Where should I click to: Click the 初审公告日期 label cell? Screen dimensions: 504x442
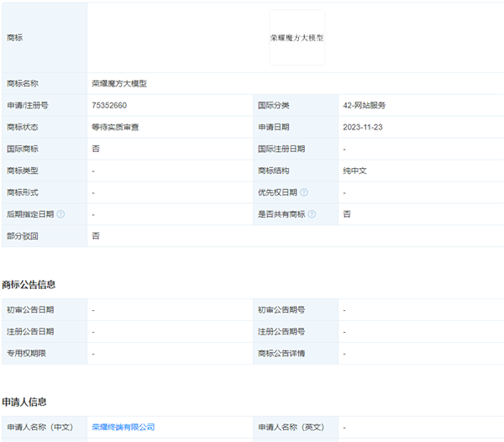[30, 310]
